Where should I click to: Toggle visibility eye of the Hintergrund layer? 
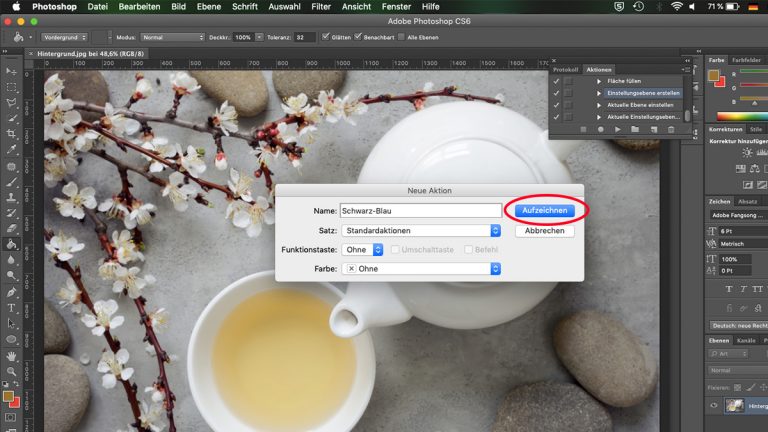715,405
